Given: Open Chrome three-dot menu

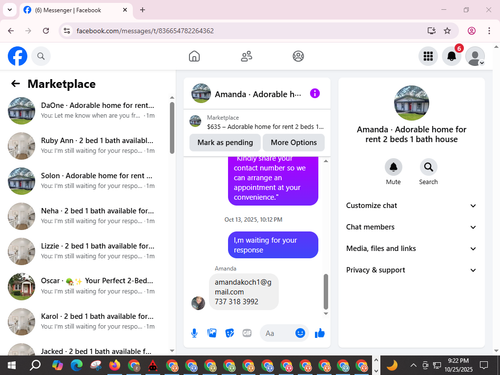Looking at the screenshot, I should pyautogui.click(x=489, y=31).
